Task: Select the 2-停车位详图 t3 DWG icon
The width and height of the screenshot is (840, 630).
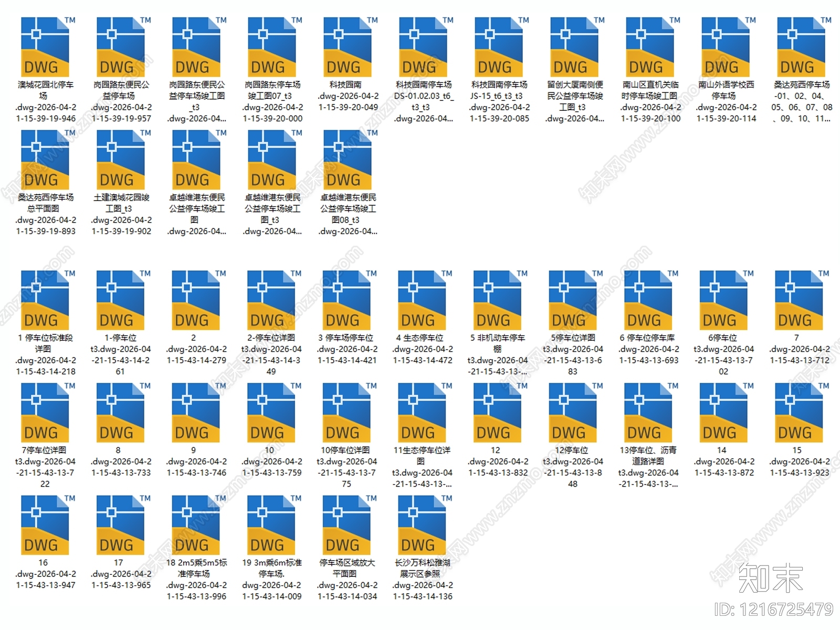Action: tap(271, 300)
